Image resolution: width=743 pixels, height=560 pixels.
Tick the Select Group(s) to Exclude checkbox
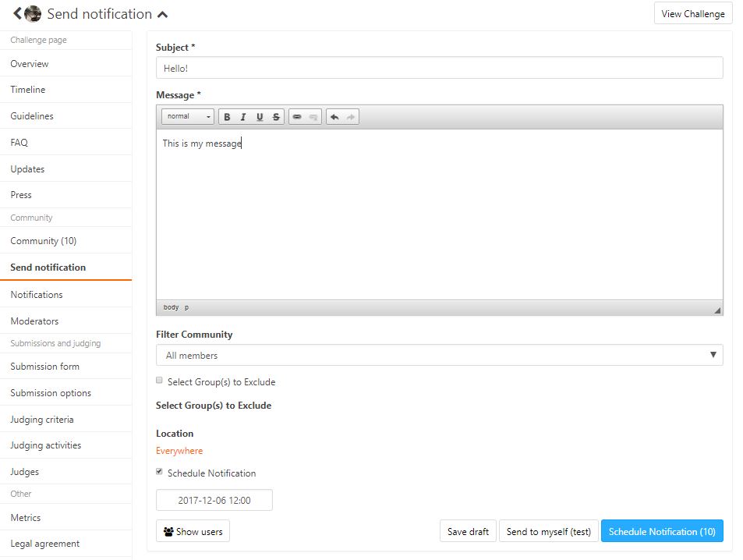159,381
